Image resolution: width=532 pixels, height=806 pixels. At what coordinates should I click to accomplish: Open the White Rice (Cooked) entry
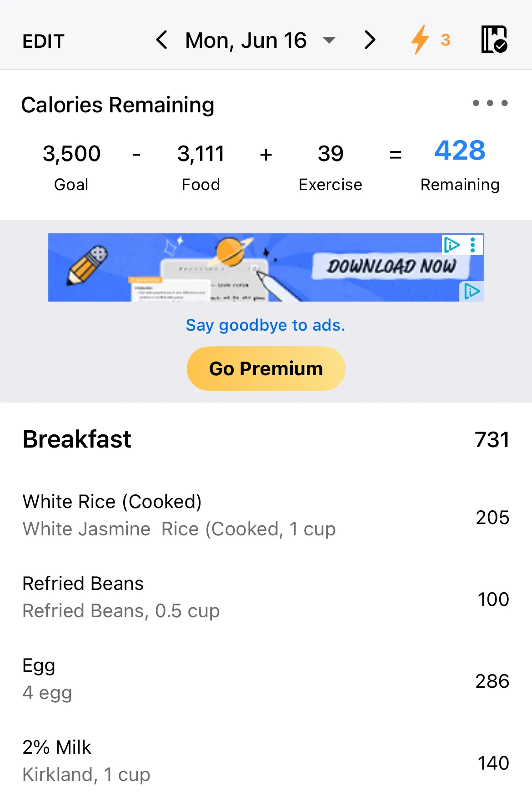(x=266, y=517)
